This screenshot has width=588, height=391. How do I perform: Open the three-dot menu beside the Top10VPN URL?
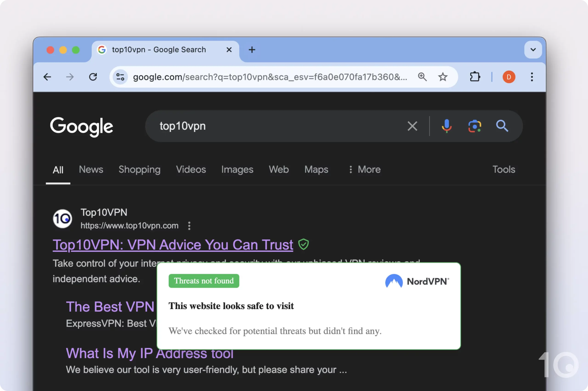point(189,226)
